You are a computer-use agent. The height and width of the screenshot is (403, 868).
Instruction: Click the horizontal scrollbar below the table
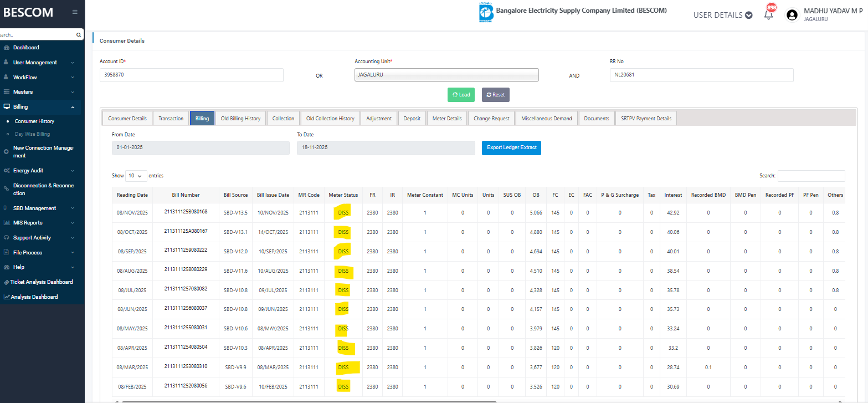[309, 400]
